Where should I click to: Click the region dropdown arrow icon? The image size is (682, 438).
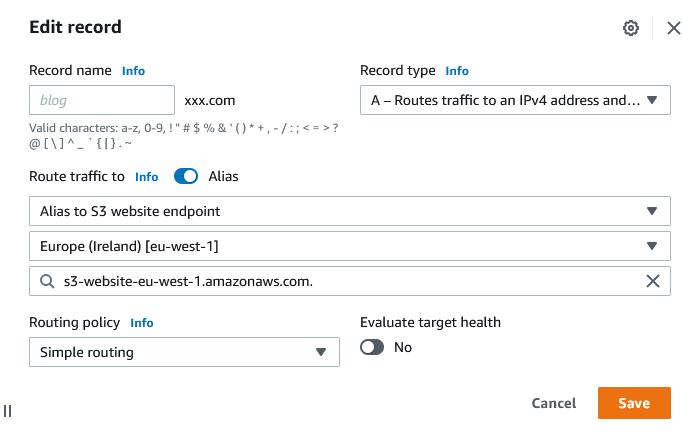tap(652, 246)
